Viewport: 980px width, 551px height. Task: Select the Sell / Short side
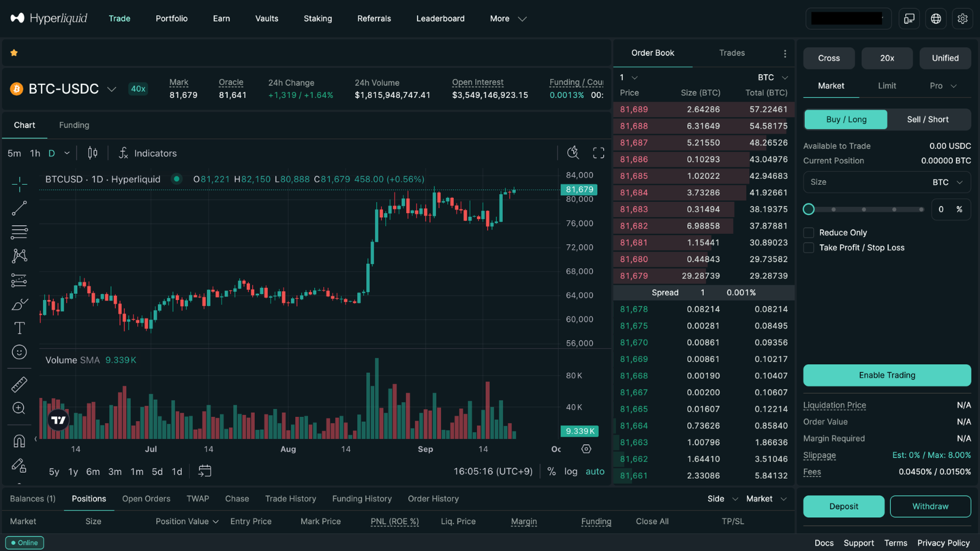tap(928, 119)
